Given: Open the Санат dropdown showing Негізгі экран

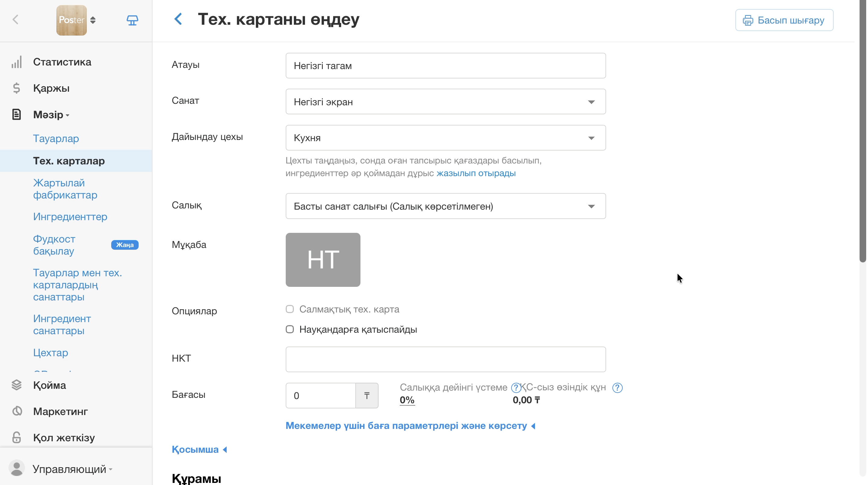Looking at the screenshot, I should pos(445,102).
